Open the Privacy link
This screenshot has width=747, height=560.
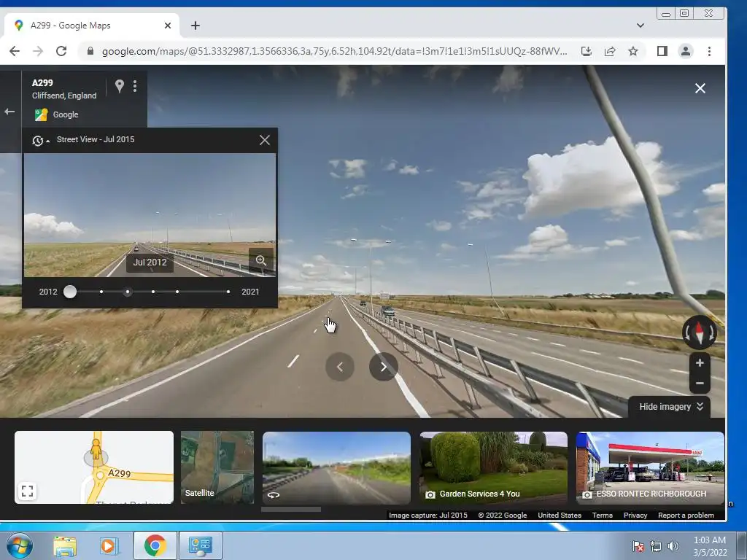635,516
